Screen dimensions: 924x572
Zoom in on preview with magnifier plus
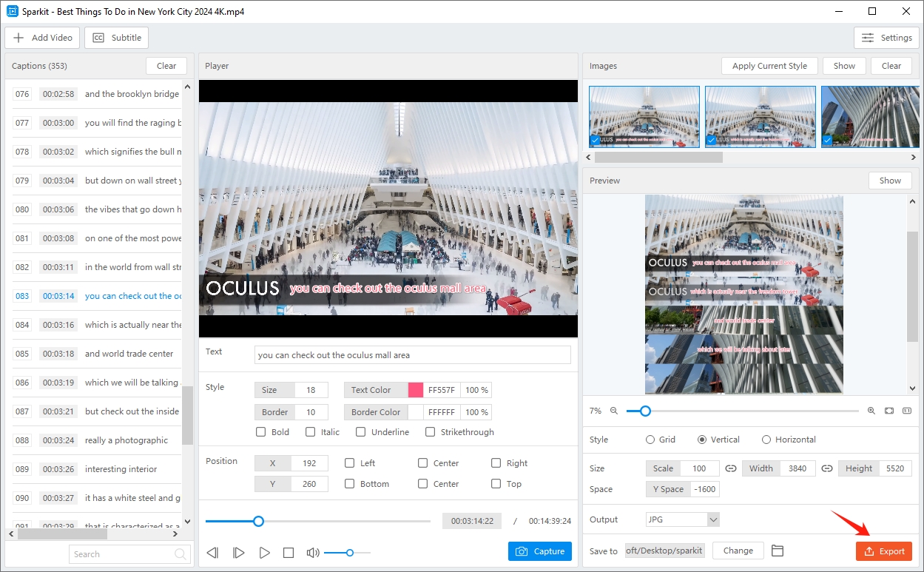871,411
